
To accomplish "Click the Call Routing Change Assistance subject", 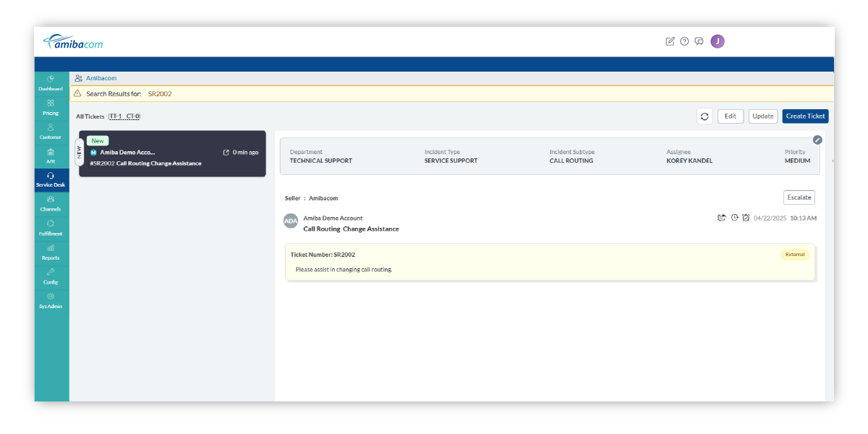I will tap(351, 229).
